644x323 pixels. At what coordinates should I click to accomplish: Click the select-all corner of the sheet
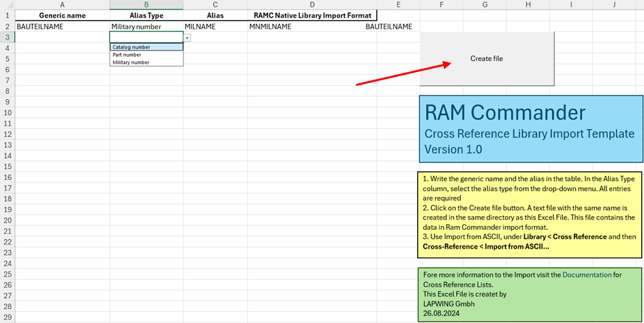coord(7,5)
